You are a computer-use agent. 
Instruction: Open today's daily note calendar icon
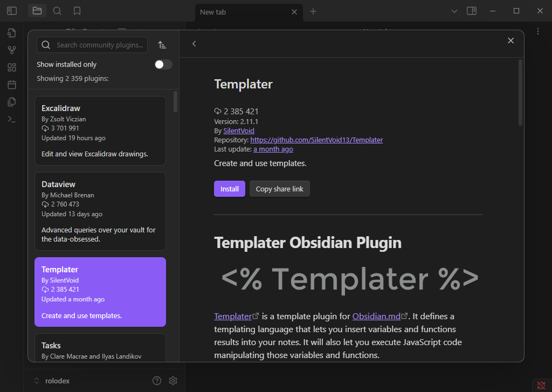point(12,85)
